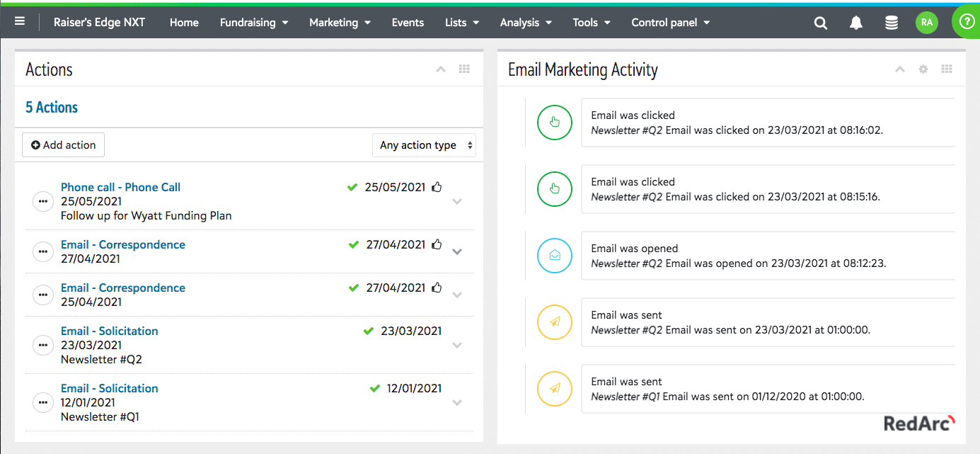
Task: Click the Email Marketing Activity grid handle icon
Action: point(947,69)
